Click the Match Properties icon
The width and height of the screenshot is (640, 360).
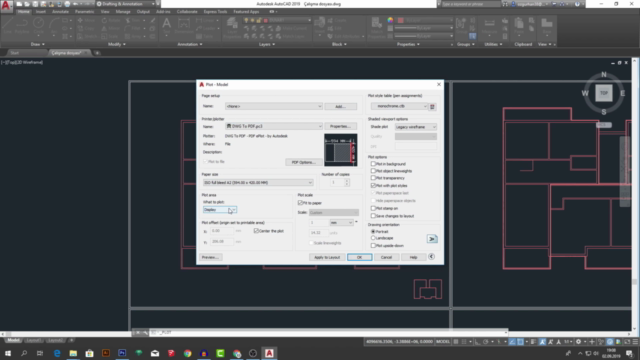(376, 27)
